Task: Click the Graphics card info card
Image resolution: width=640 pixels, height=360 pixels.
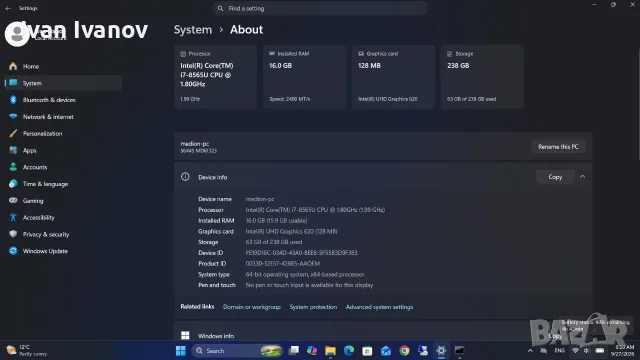Action: pos(393,77)
